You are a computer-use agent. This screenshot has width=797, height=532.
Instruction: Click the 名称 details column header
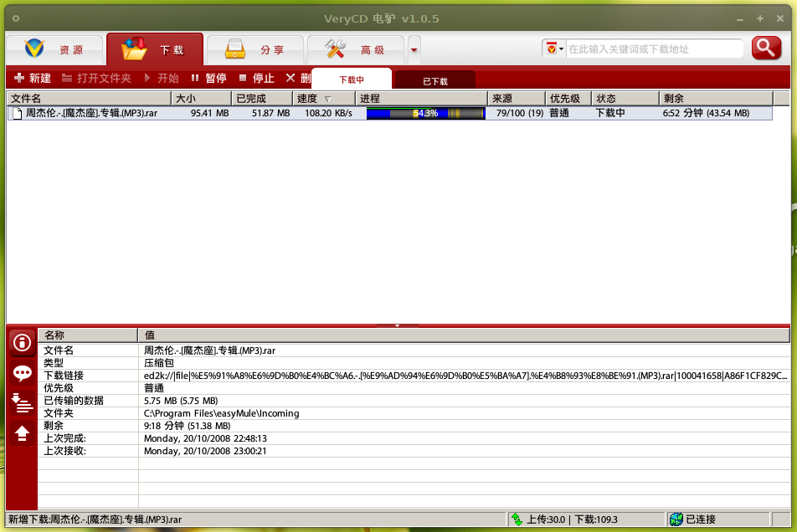88,335
